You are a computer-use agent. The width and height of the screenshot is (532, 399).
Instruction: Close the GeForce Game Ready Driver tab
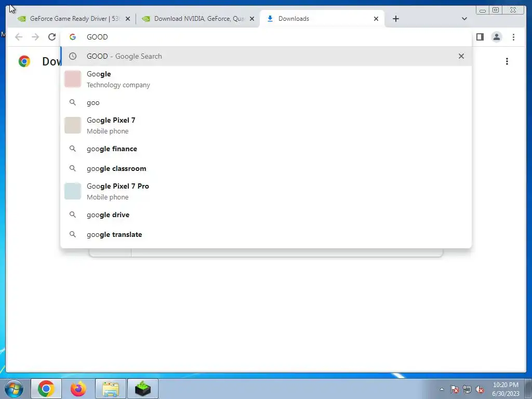click(128, 19)
